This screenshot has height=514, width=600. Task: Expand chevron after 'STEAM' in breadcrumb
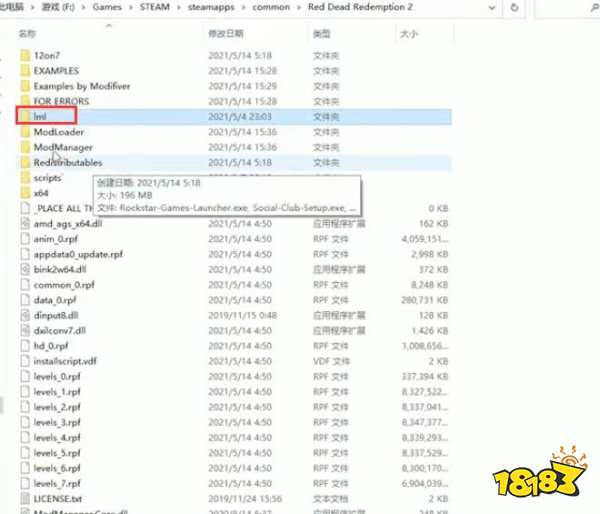coord(179,7)
